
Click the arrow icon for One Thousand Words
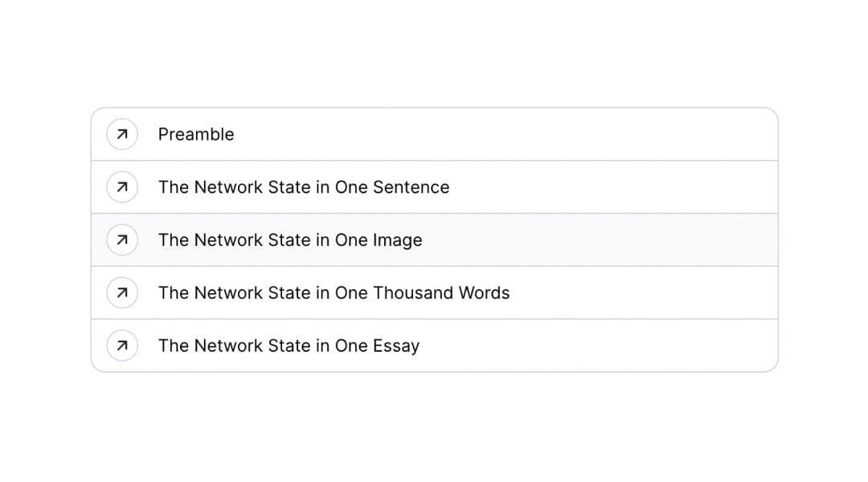pos(122,292)
